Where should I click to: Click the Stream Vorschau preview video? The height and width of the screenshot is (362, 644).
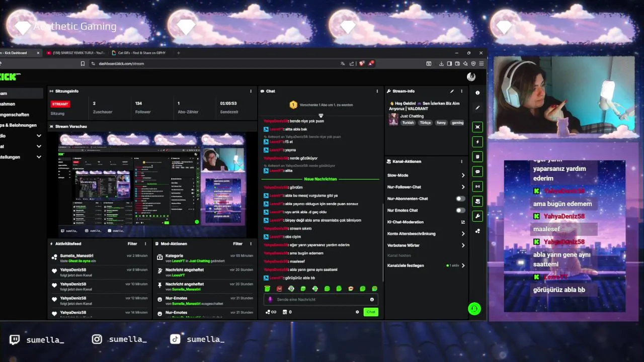tap(152, 184)
